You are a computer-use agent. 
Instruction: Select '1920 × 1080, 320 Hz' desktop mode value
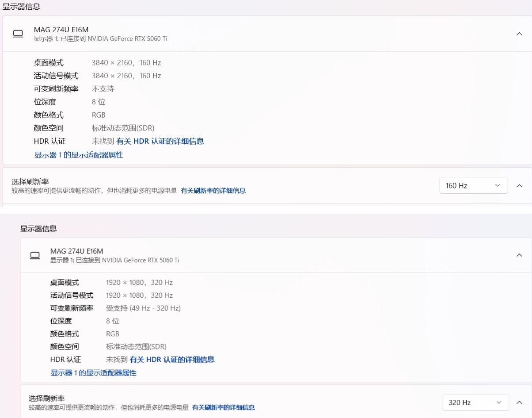point(139,282)
